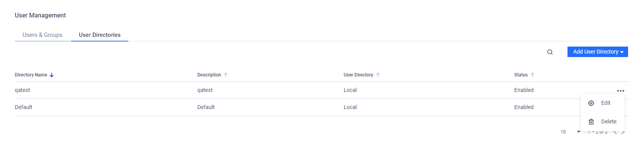Click the Edit gear icon
644x156 pixels.
[591, 103]
